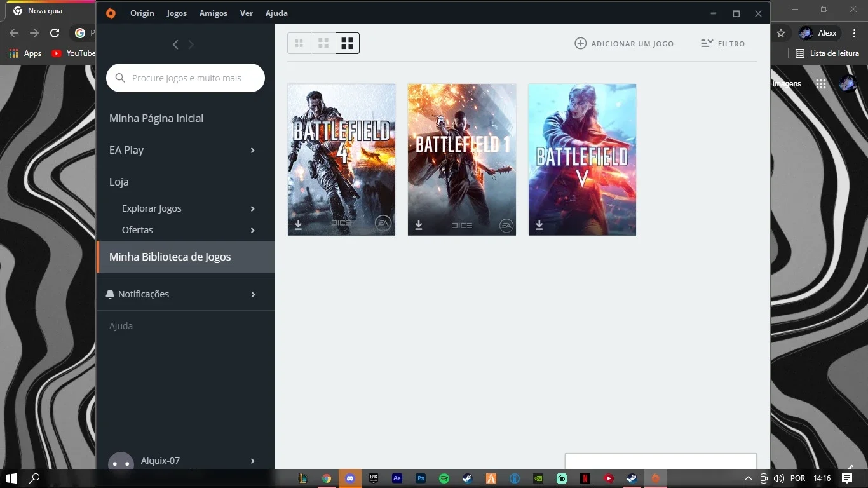Select the large grid tile view
Viewport: 868px width, 488px height.
tap(348, 43)
